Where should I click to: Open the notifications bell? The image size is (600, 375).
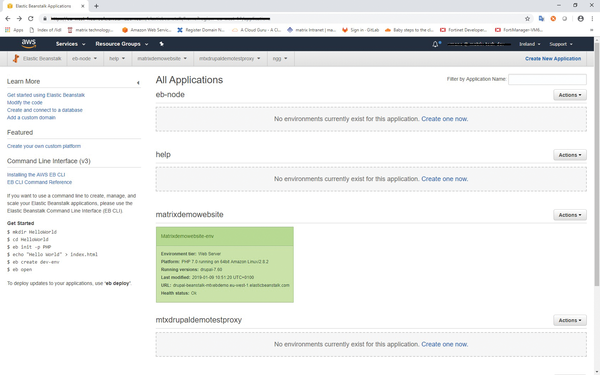(x=435, y=44)
